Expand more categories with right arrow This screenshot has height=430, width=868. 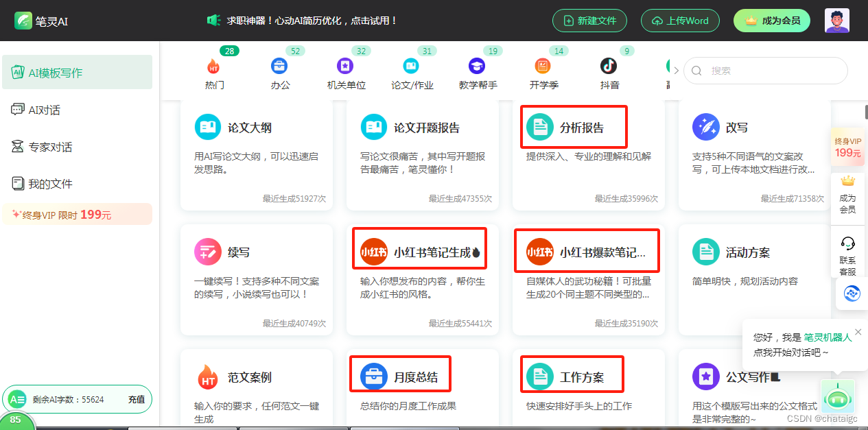click(x=676, y=71)
